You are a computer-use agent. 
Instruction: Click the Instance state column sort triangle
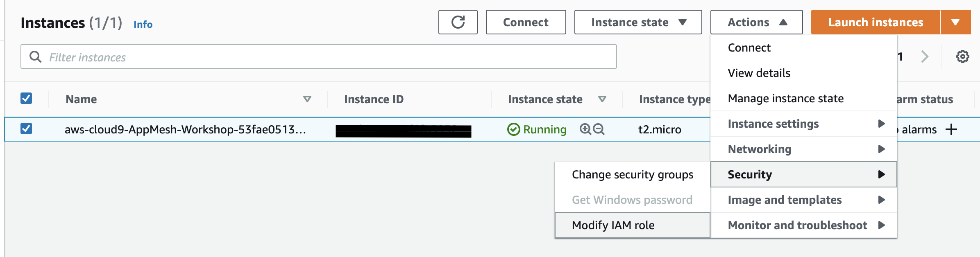[602, 99]
